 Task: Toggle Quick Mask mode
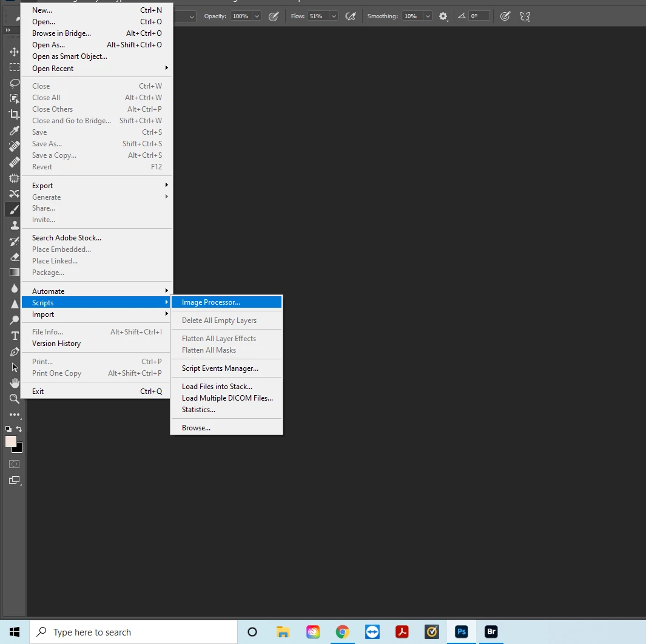(x=14, y=464)
